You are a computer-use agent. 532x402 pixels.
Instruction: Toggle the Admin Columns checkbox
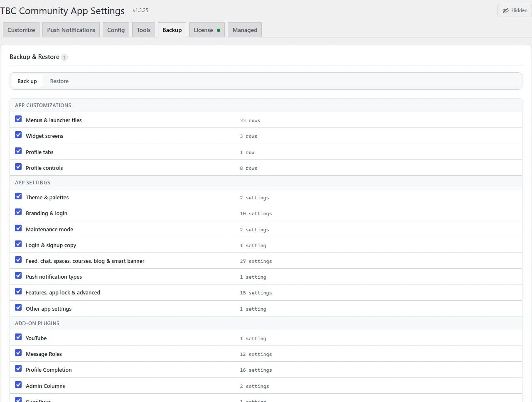pos(18,385)
